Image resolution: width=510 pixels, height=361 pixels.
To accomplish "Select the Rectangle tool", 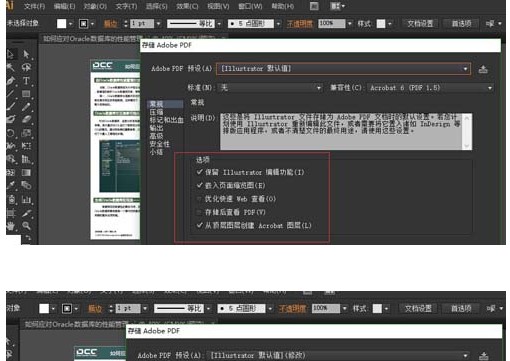I will 26,94.
